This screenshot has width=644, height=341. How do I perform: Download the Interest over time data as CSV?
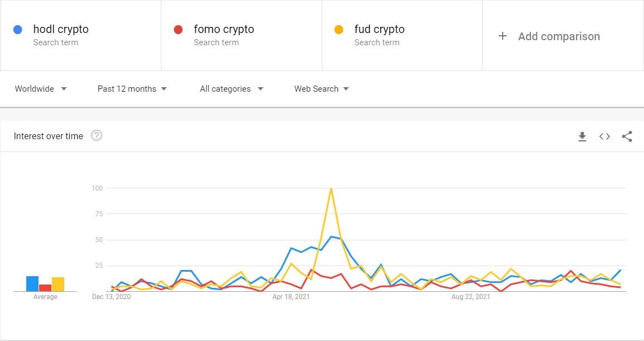click(582, 136)
